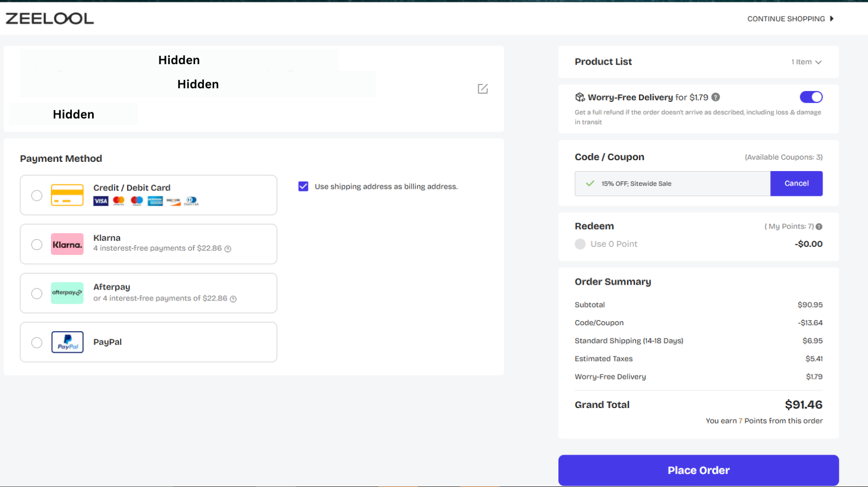Open the Code / Coupon selection field
The width and height of the screenshot is (868, 487).
pos(672,184)
